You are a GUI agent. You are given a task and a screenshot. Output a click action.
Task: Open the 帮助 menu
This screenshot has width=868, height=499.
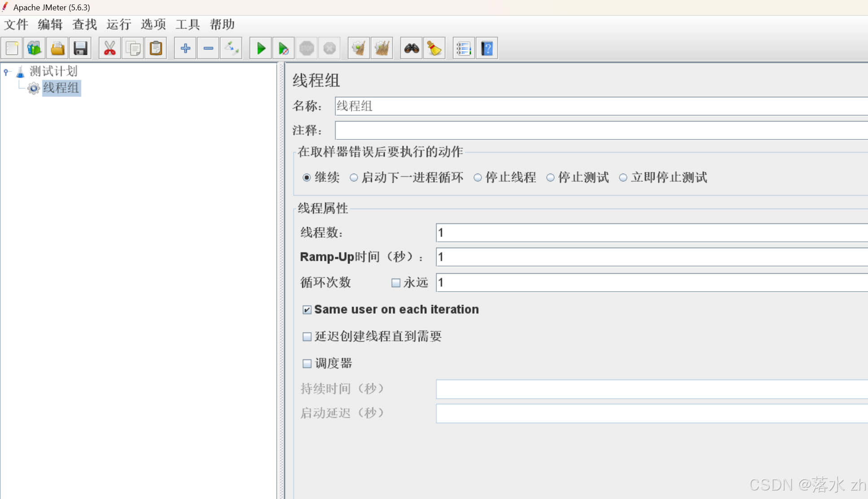click(222, 24)
